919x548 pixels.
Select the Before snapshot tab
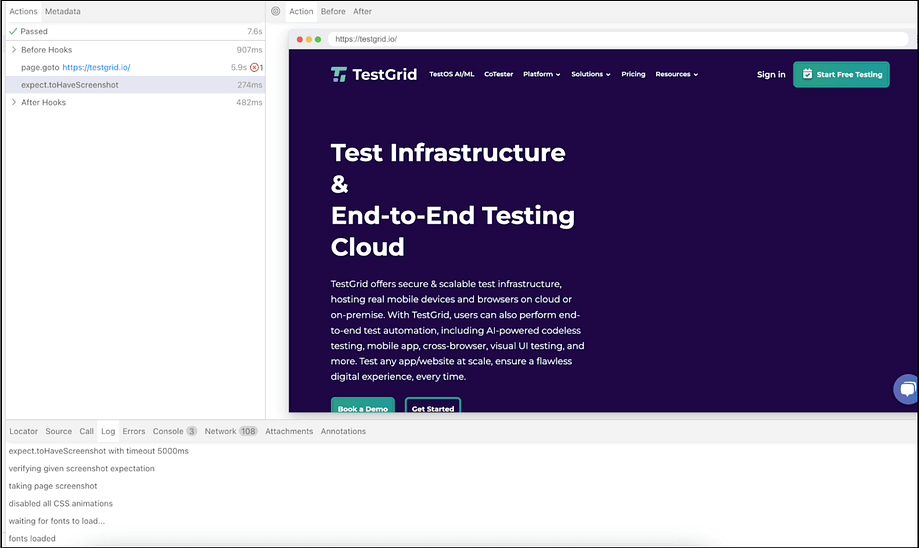tap(333, 11)
